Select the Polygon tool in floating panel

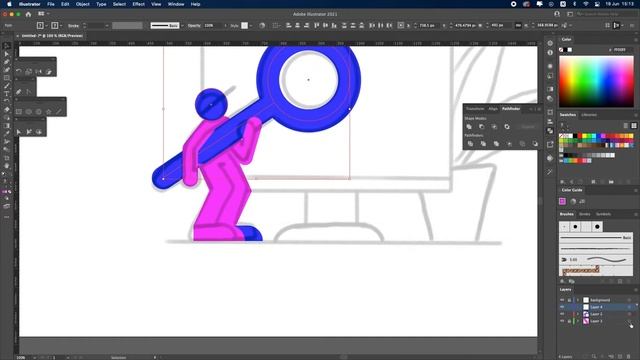coord(39,111)
